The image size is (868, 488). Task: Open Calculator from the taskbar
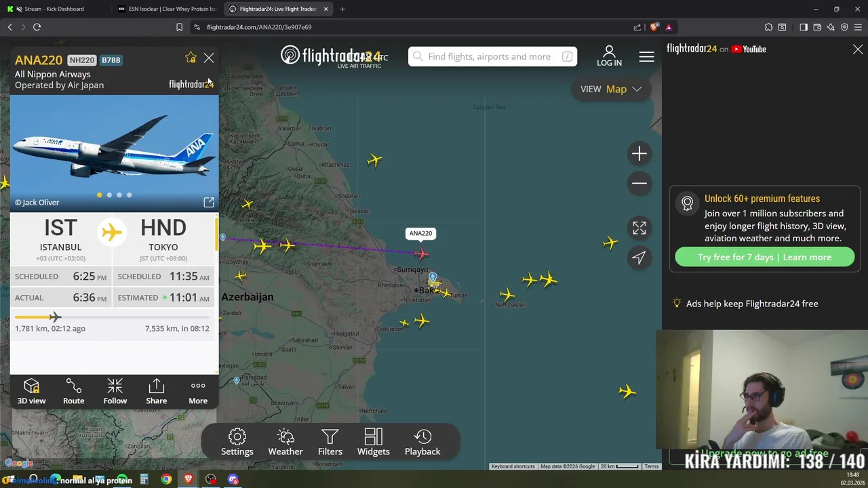click(x=144, y=479)
